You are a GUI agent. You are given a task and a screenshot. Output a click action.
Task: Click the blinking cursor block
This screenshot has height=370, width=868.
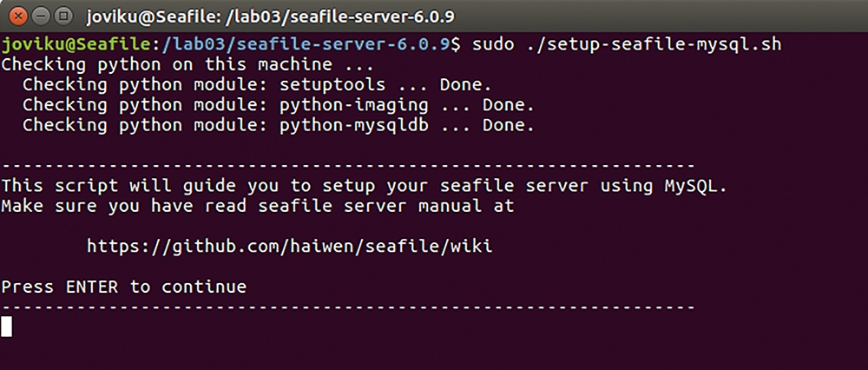pyautogui.click(x=7, y=327)
